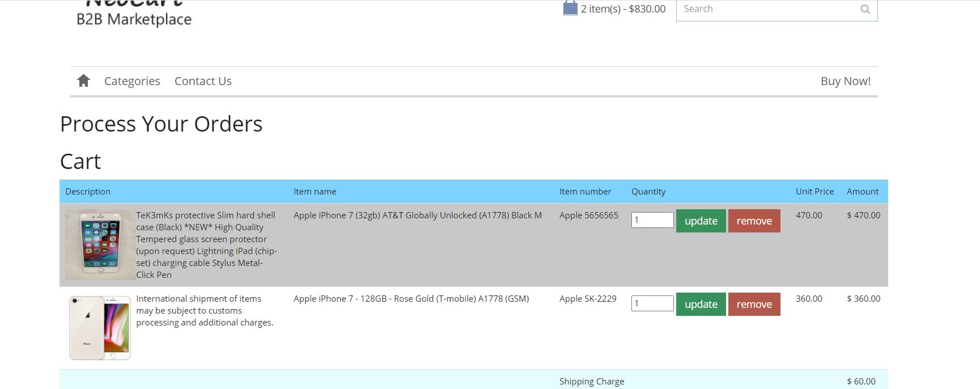Remove the Apple SK-2229 item from cart
This screenshot has height=389, width=980.
[754, 304]
